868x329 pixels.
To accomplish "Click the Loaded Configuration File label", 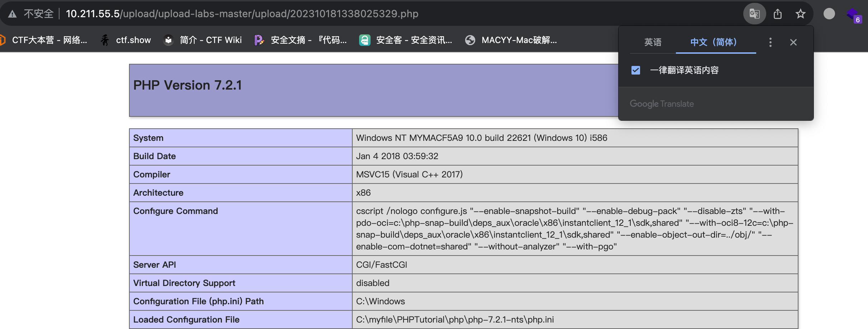I will (186, 320).
